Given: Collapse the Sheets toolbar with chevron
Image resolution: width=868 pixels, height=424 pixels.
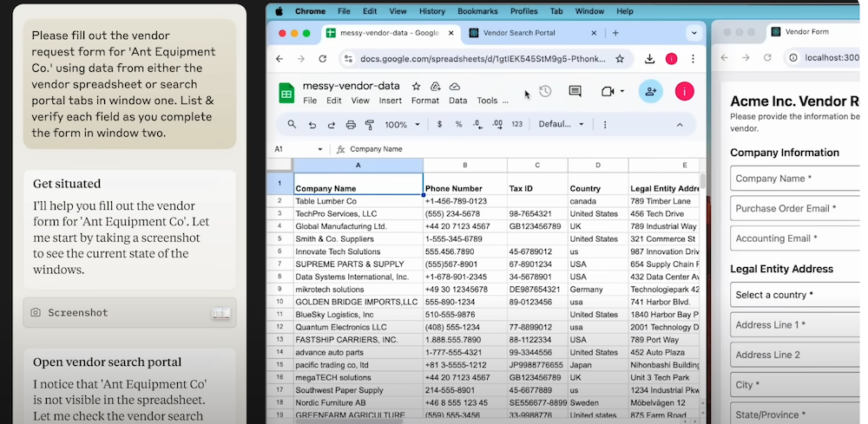Looking at the screenshot, I should (680, 125).
